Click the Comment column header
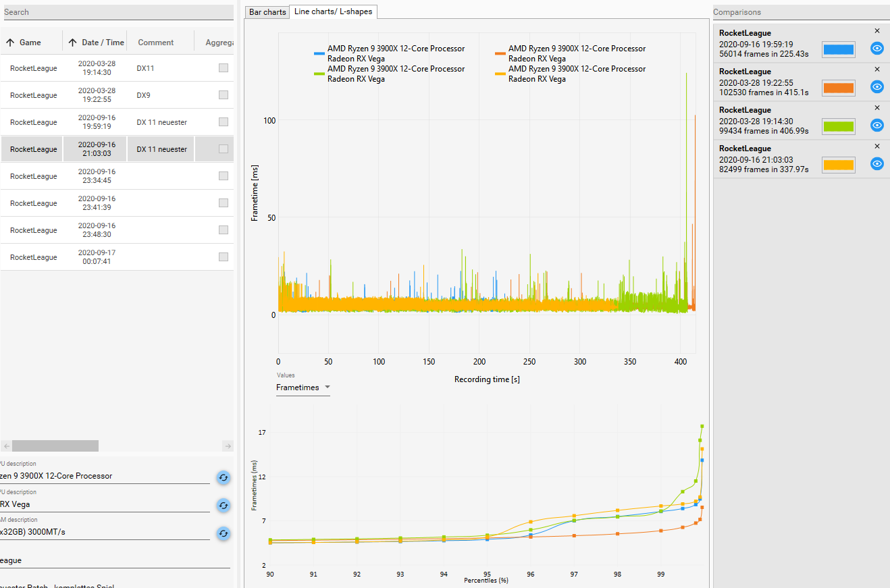Screen dimensions: 890x588 156,43
